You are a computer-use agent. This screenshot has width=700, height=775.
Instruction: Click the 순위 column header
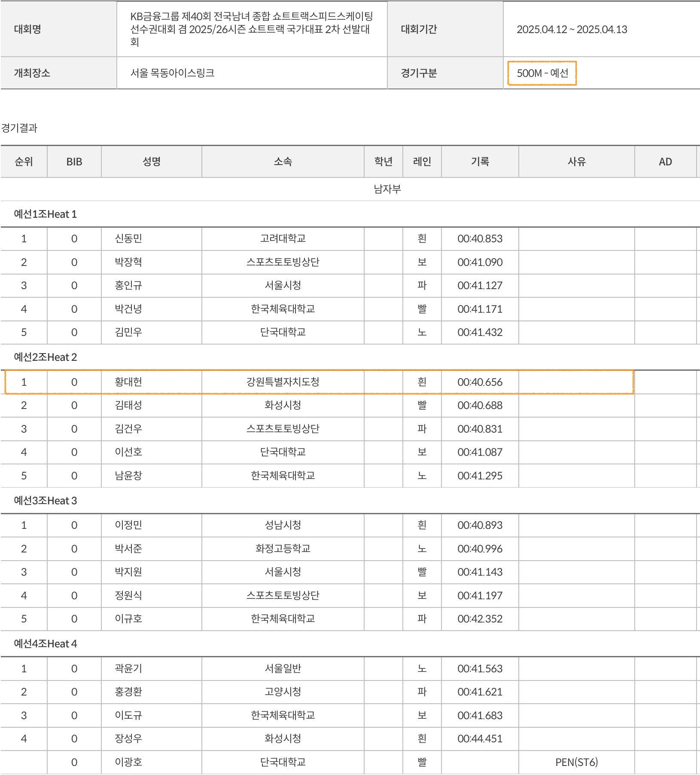click(24, 162)
